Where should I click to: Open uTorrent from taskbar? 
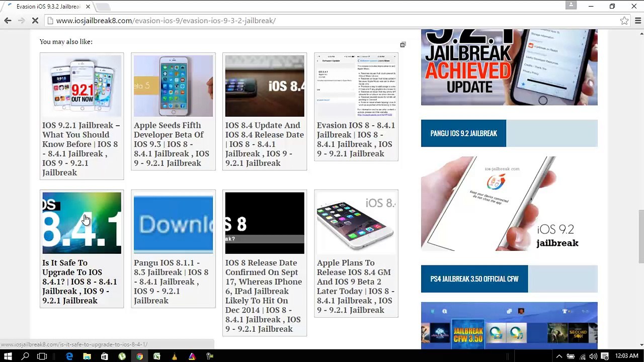122,356
